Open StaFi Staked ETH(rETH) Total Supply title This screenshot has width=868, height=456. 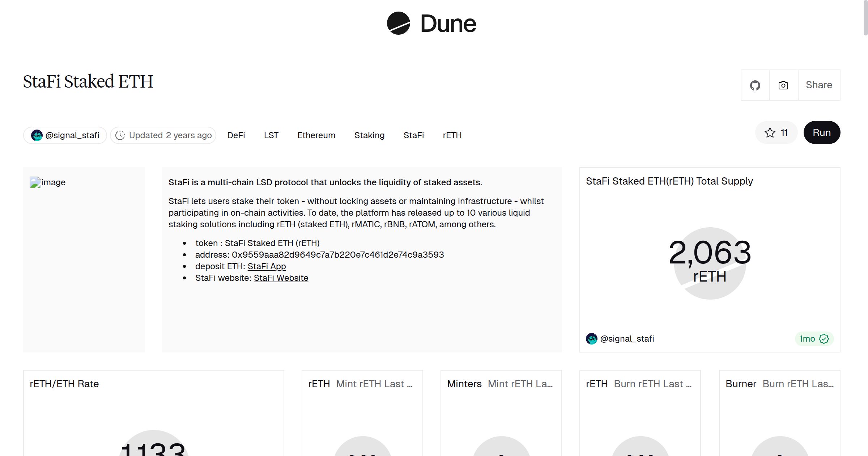click(x=669, y=181)
